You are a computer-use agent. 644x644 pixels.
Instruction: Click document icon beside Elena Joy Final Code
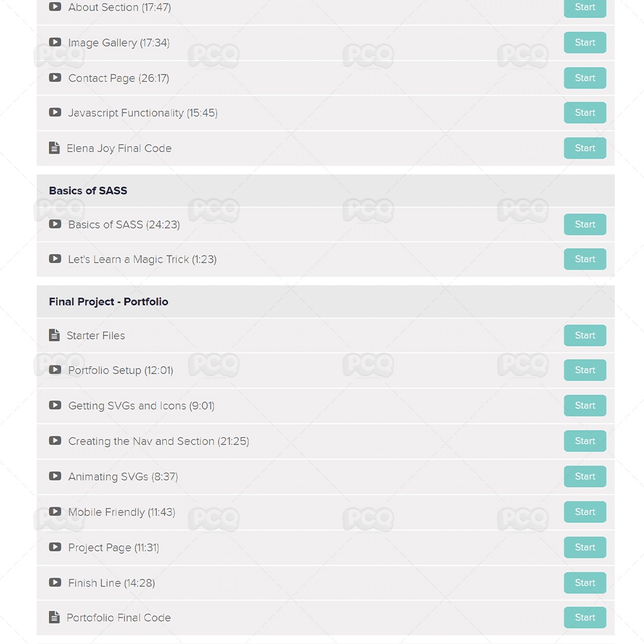coord(55,148)
